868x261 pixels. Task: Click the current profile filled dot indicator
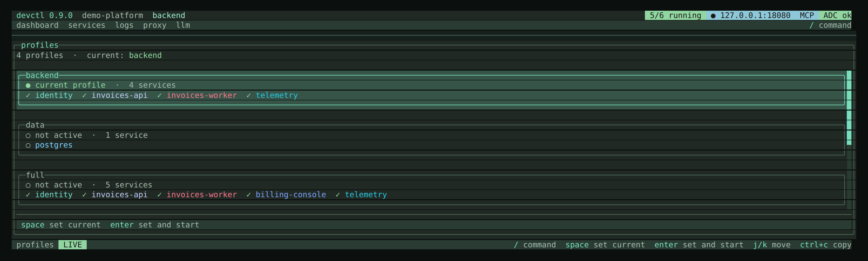28,85
